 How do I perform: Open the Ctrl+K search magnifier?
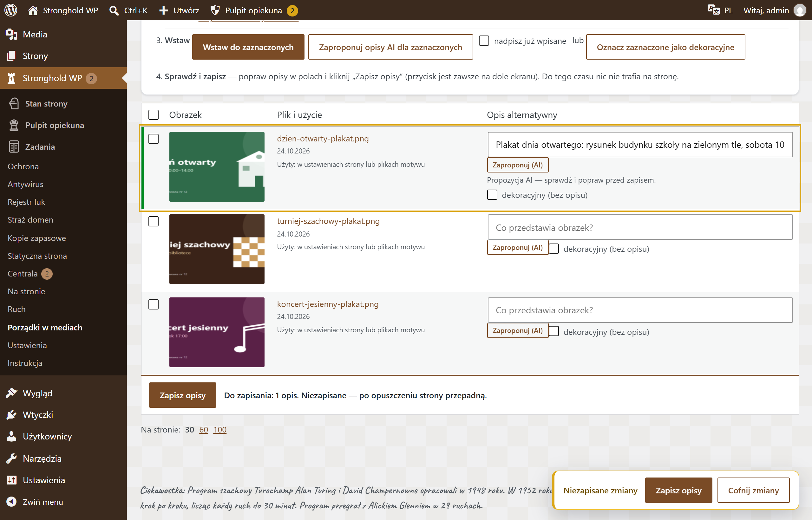(x=114, y=10)
